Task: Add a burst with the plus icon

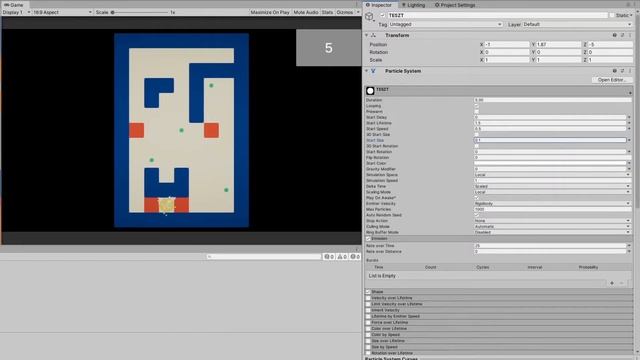Action: [612, 283]
